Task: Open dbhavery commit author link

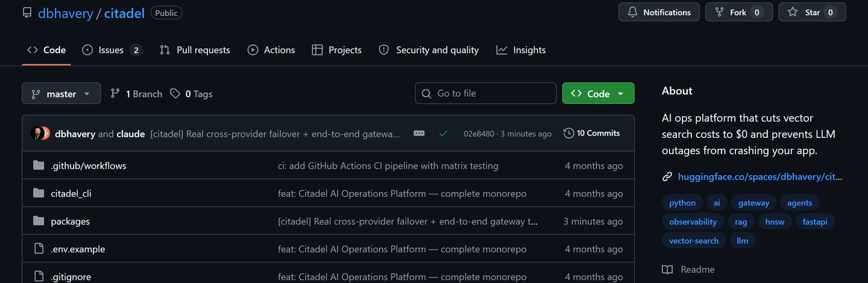Action: (75, 134)
